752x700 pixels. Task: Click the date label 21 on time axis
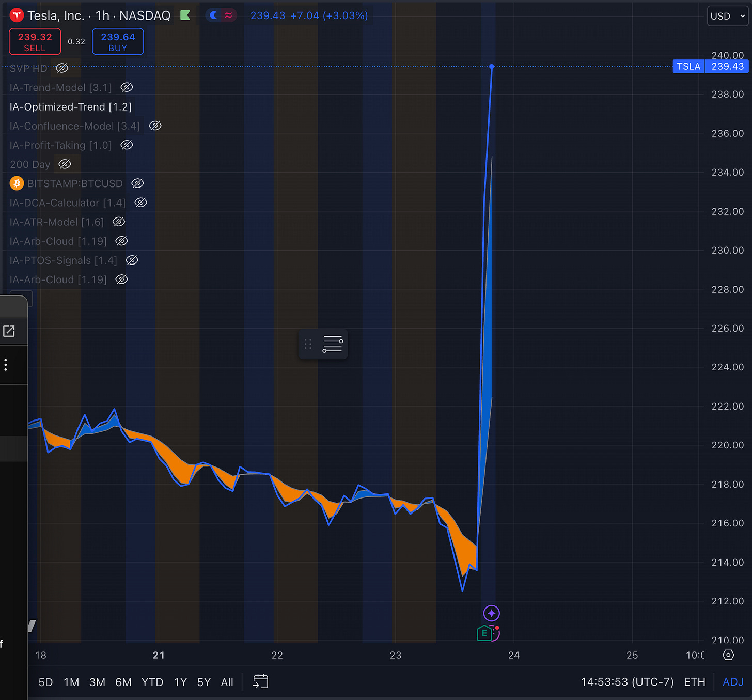click(159, 655)
